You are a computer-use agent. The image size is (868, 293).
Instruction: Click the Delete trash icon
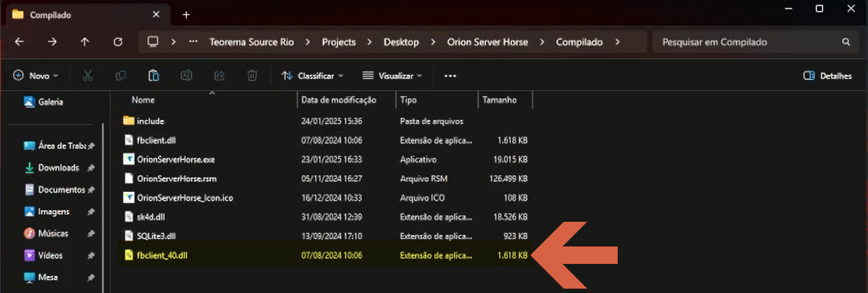252,76
